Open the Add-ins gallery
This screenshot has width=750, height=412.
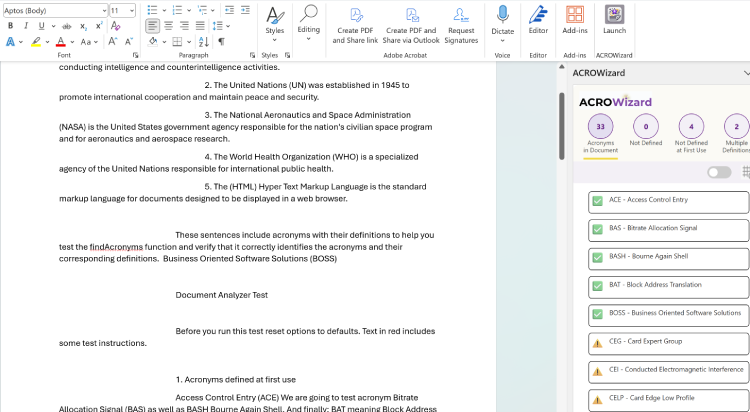click(x=574, y=20)
